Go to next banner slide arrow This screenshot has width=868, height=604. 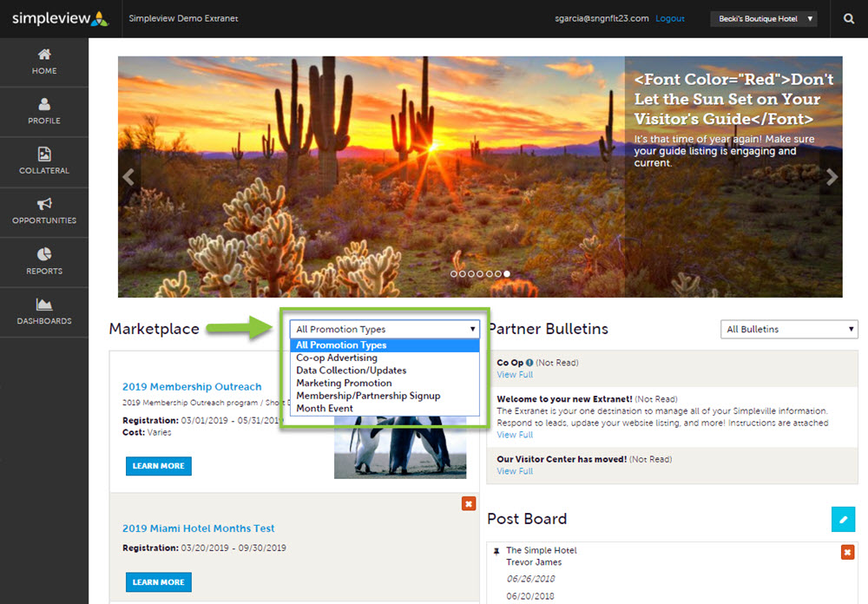[832, 177]
